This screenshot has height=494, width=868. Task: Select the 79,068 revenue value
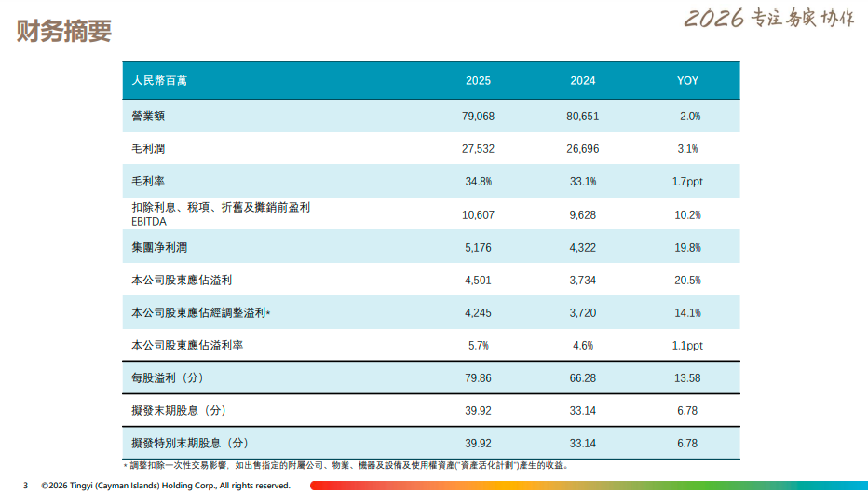pos(478,116)
